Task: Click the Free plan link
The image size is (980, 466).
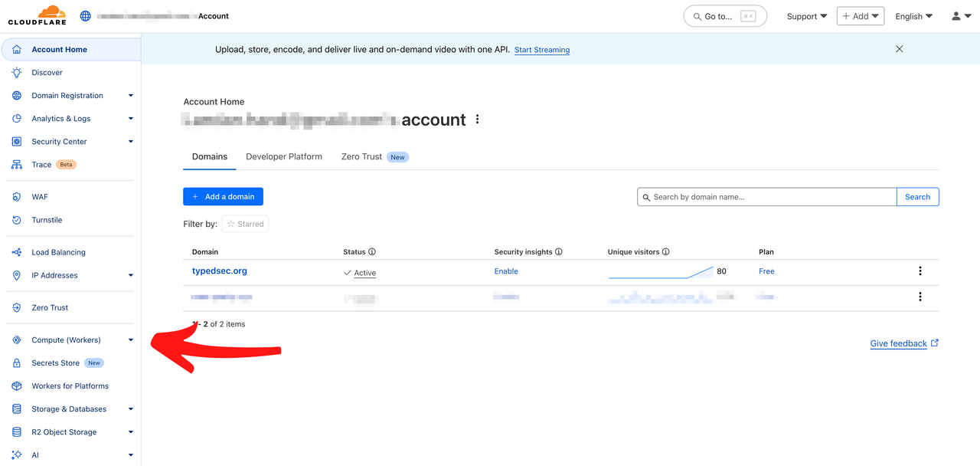Action: [766, 271]
